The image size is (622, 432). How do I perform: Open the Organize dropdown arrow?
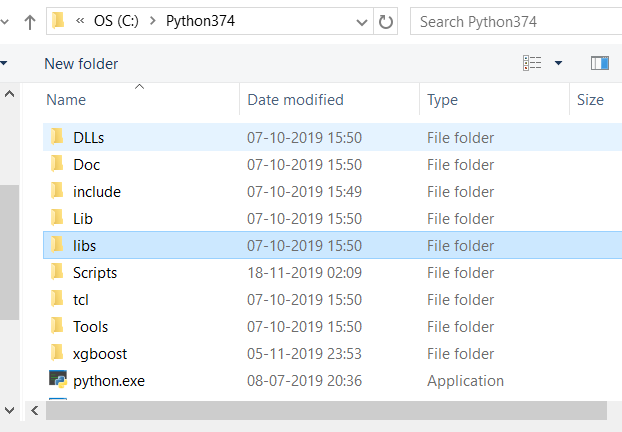coord(4,63)
